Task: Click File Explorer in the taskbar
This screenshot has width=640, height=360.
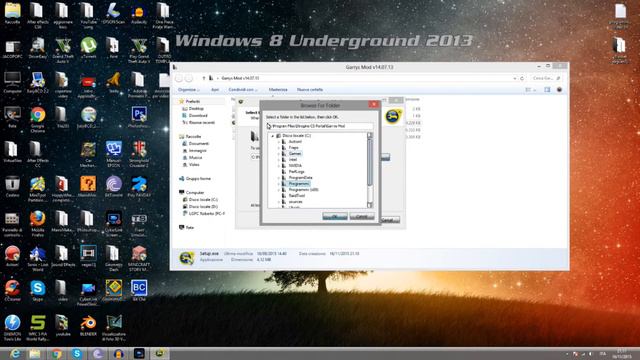Action: click(35, 353)
